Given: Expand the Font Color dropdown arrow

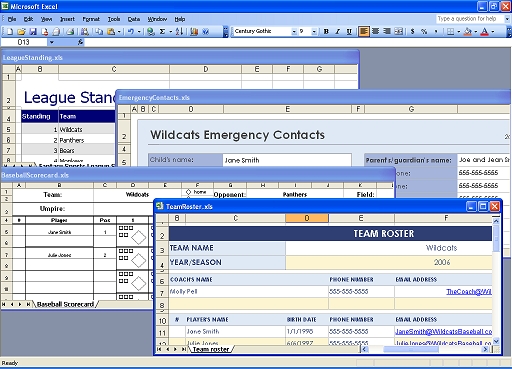Looking at the screenshot, I should 493,31.
